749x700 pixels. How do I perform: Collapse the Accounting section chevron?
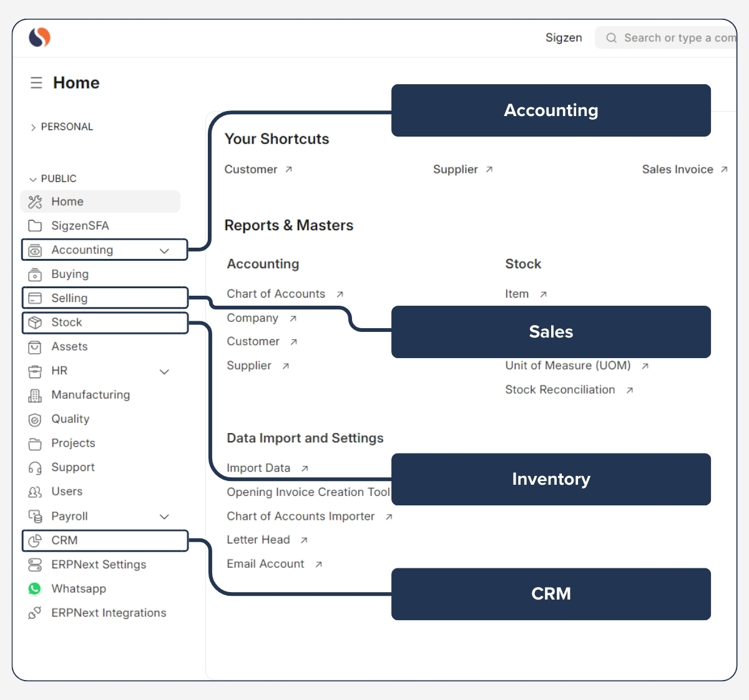point(165,250)
